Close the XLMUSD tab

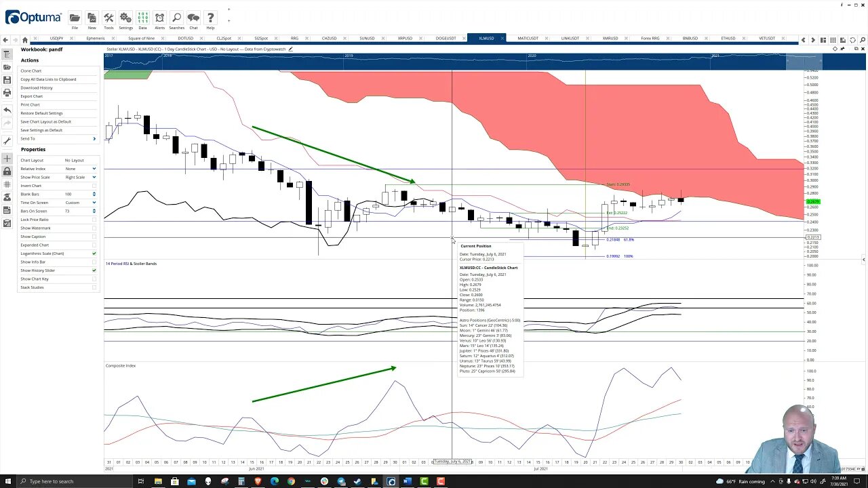(x=502, y=39)
